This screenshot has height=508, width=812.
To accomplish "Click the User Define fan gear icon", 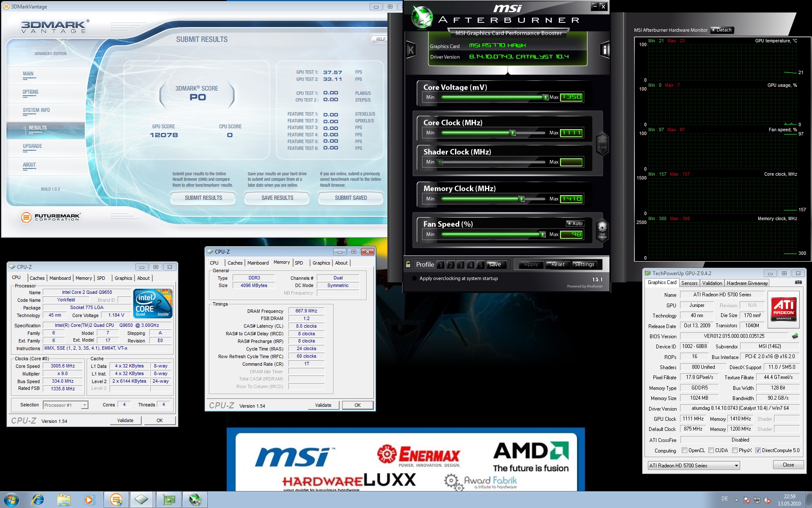I will coord(602,230).
